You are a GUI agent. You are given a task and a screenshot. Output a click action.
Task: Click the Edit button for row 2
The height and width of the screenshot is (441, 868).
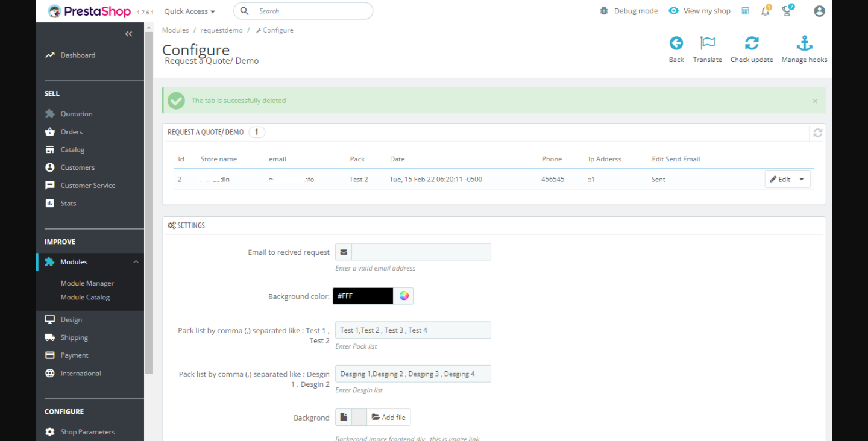[x=780, y=179]
